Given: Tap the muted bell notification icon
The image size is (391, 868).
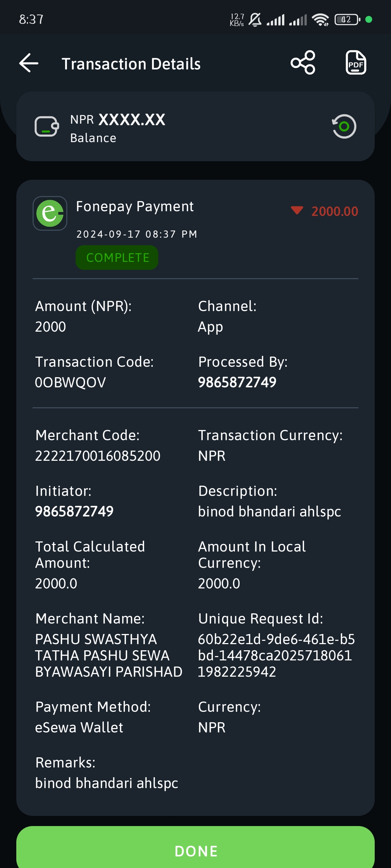Looking at the screenshot, I should click(x=255, y=20).
